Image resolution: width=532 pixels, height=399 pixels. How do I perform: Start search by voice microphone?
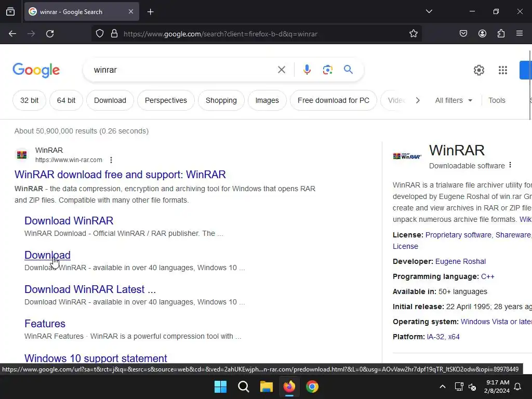(307, 70)
